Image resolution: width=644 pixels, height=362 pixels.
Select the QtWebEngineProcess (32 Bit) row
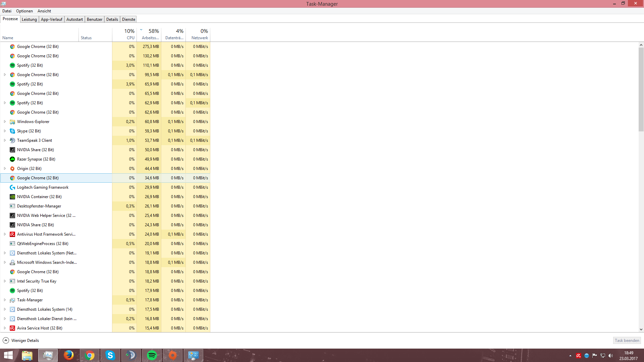pos(105,244)
